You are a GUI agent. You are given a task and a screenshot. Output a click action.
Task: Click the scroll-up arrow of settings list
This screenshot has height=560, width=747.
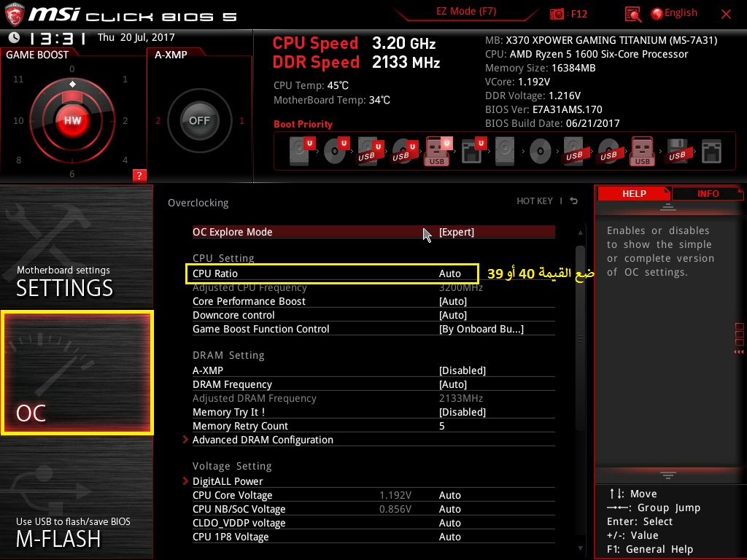pyautogui.click(x=580, y=233)
